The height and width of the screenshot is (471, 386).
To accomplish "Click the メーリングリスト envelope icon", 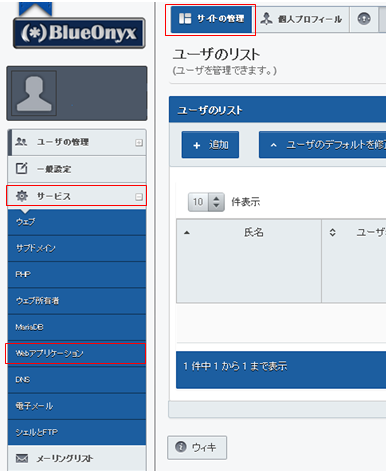I will [x=22, y=458].
